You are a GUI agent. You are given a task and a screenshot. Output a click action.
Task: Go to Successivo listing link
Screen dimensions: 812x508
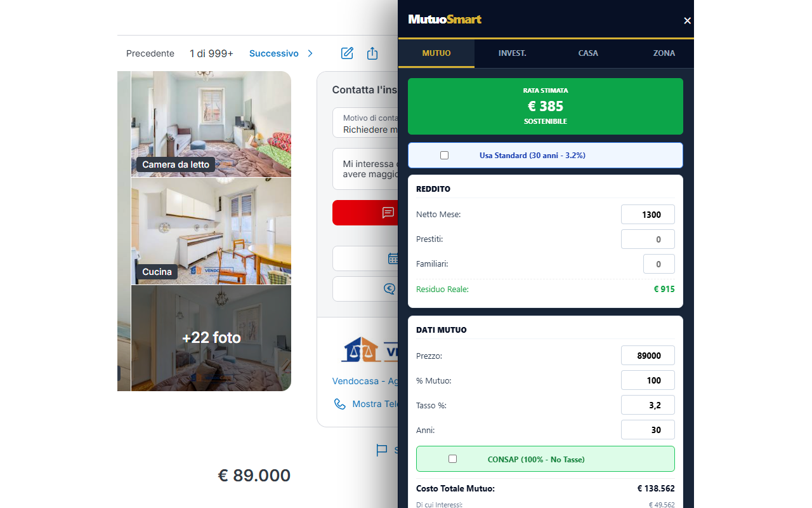[x=274, y=53]
